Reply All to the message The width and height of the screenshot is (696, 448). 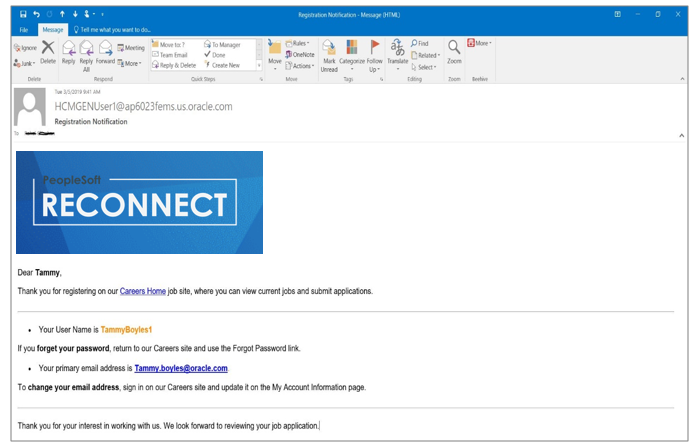86,56
